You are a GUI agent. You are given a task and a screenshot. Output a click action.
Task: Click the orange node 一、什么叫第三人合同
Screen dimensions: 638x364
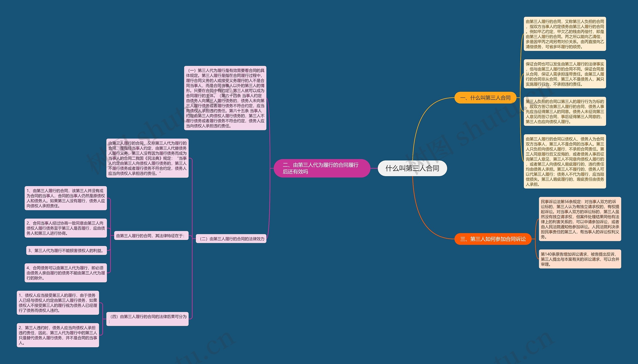pos(485,98)
